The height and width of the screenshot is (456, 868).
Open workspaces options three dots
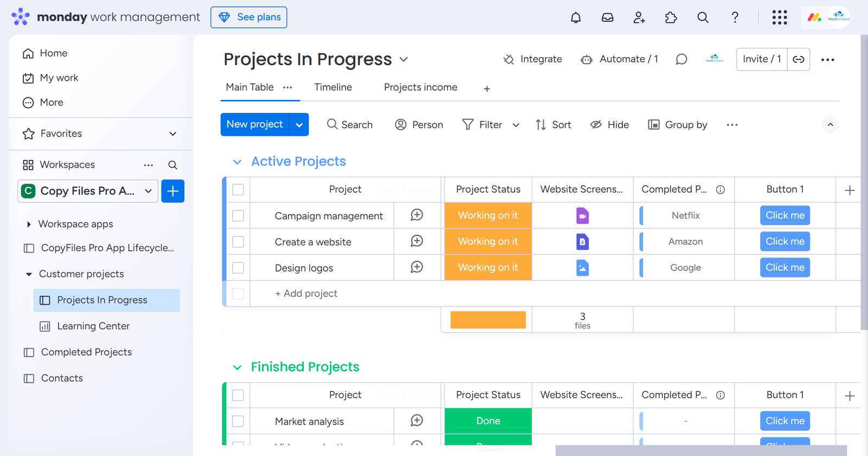149,165
